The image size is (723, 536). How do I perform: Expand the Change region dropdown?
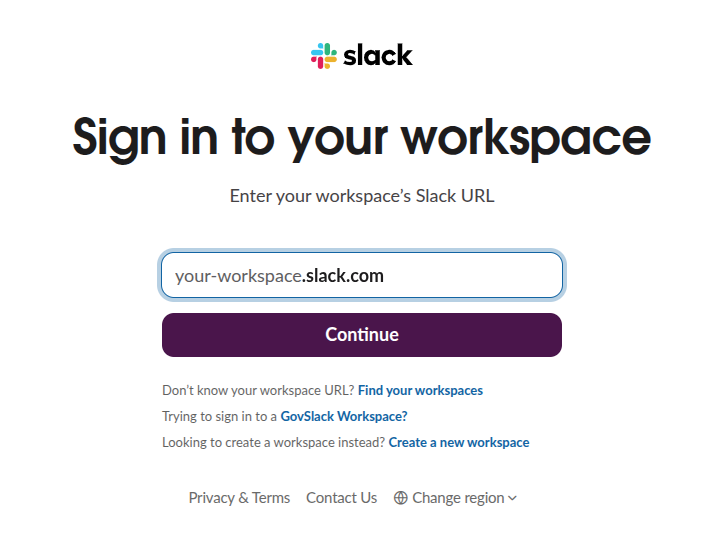(x=457, y=498)
